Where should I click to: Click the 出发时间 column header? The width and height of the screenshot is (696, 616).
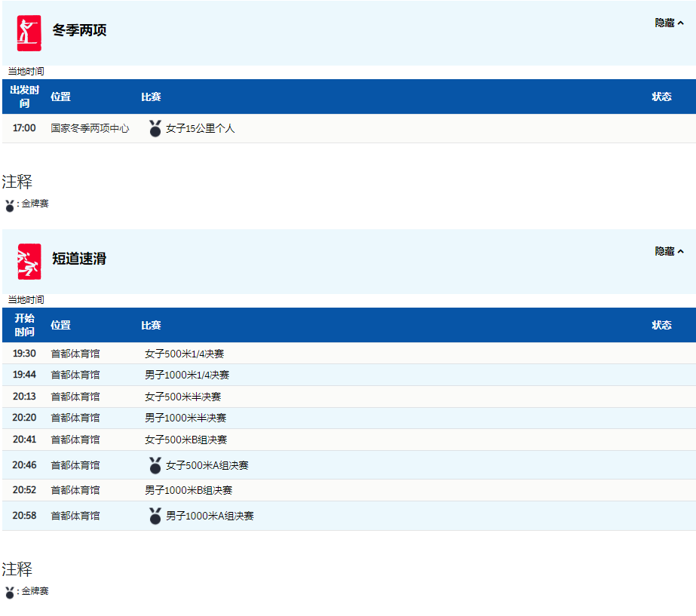(x=24, y=97)
